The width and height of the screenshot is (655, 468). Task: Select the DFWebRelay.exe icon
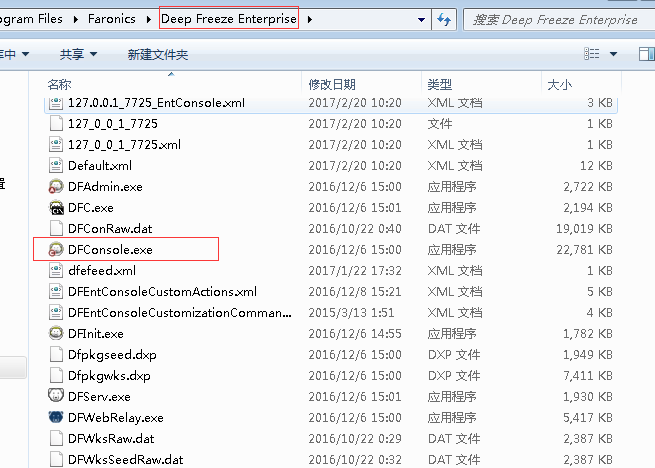click(x=56, y=417)
